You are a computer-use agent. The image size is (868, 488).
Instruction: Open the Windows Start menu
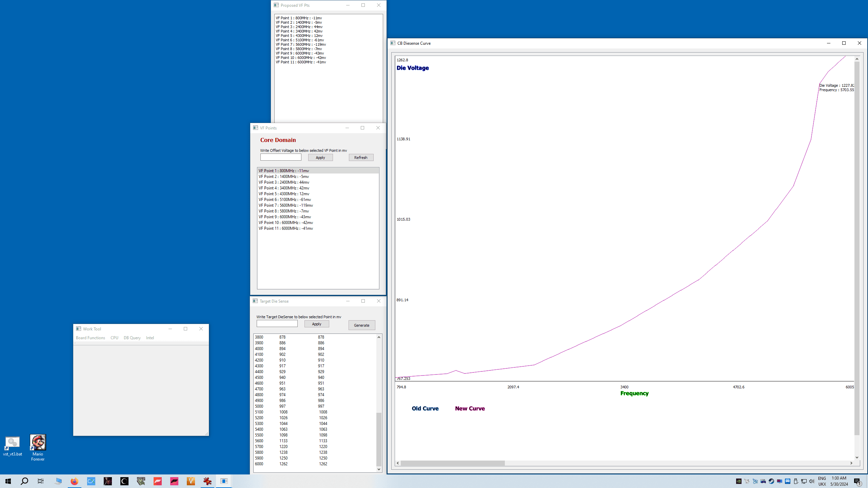(x=8, y=481)
